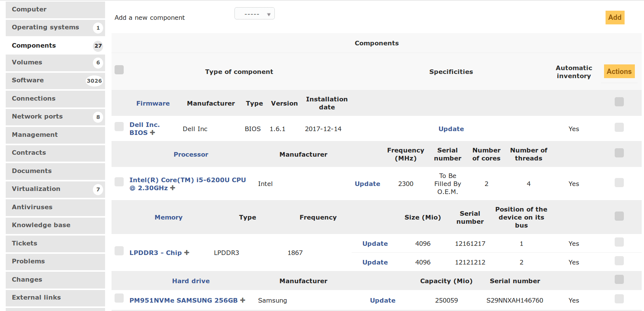Viewport: 644px width, 311px height.
Task: Click Update in the Samsung hard drive row
Action: tap(383, 300)
